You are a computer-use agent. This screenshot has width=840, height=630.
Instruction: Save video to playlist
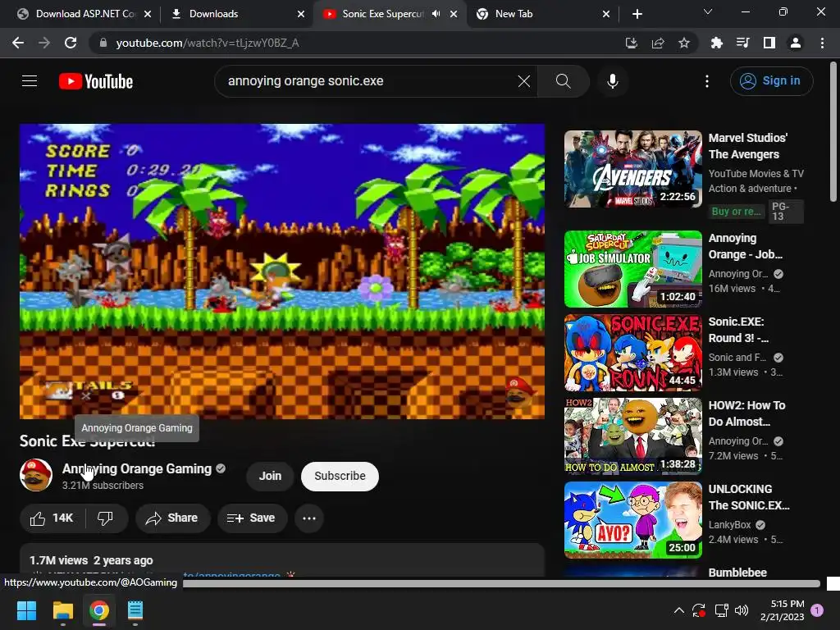pyautogui.click(x=252, y=518)
